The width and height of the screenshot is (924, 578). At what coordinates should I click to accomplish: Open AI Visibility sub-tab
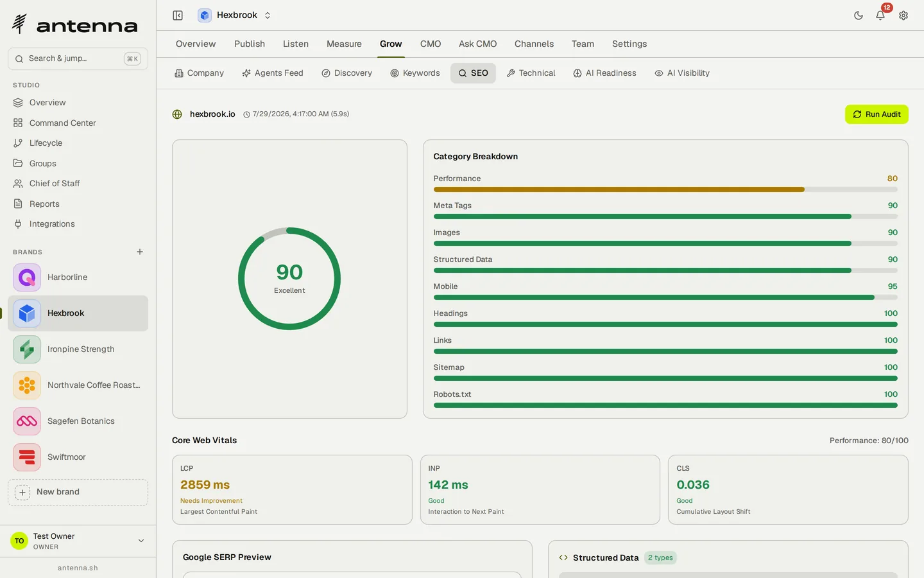click(682, 73)
